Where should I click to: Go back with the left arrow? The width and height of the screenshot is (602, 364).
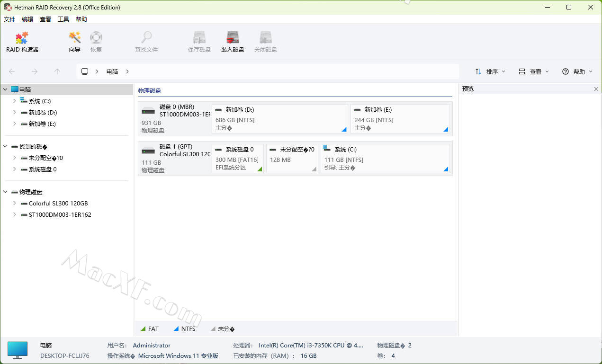pyautogui.click(x=12, y=71)
